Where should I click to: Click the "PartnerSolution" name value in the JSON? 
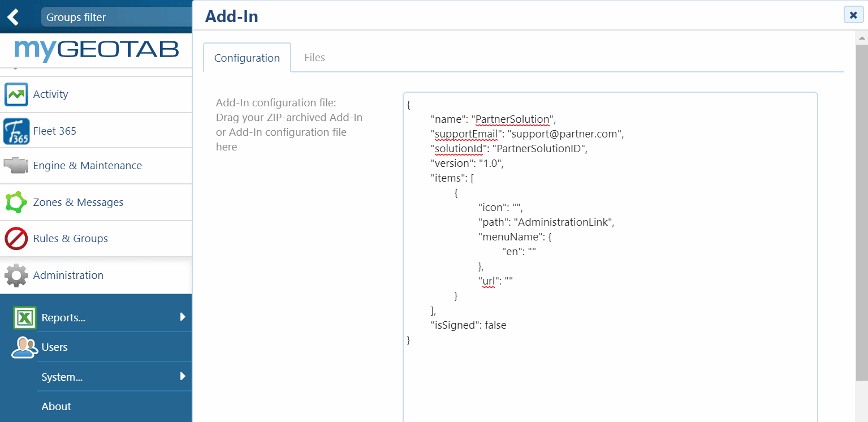coord(513,119)
